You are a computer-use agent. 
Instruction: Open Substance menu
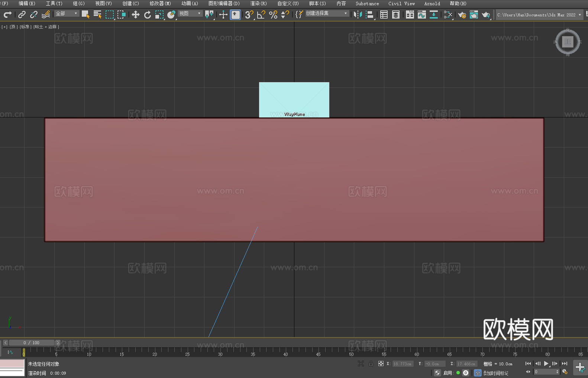[367, 4]
